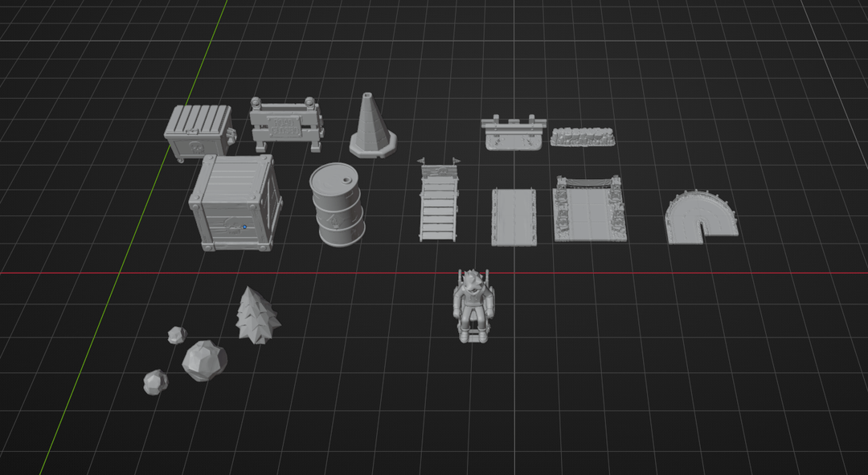The image size is (868, 475).
Task: Click the bung hole on barrel top
Action: click(346, 179)
